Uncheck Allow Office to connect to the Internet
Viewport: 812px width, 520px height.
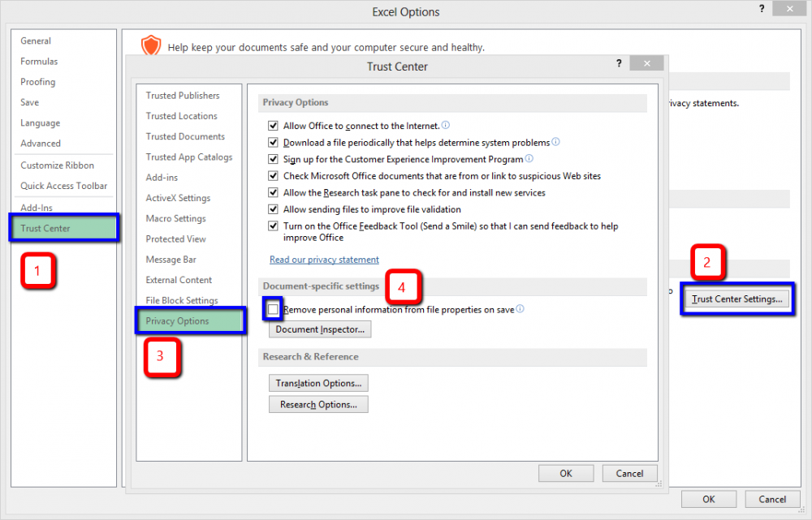273,126
